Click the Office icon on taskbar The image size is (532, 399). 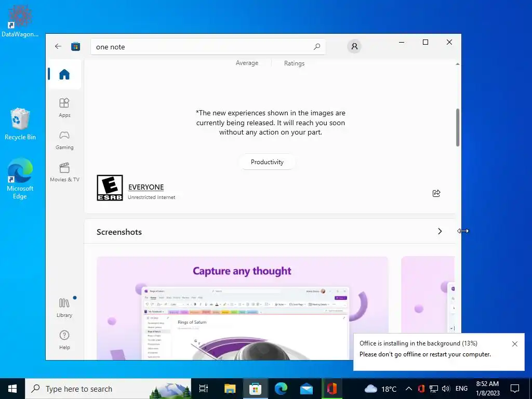pyautogui.click(x=332, y=389)
